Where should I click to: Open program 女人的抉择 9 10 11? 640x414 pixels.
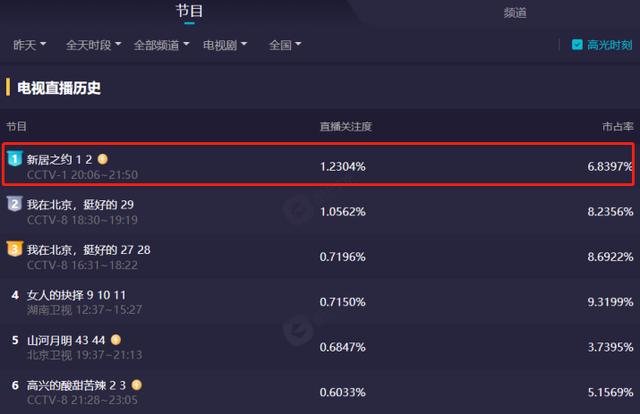[76, 295]
